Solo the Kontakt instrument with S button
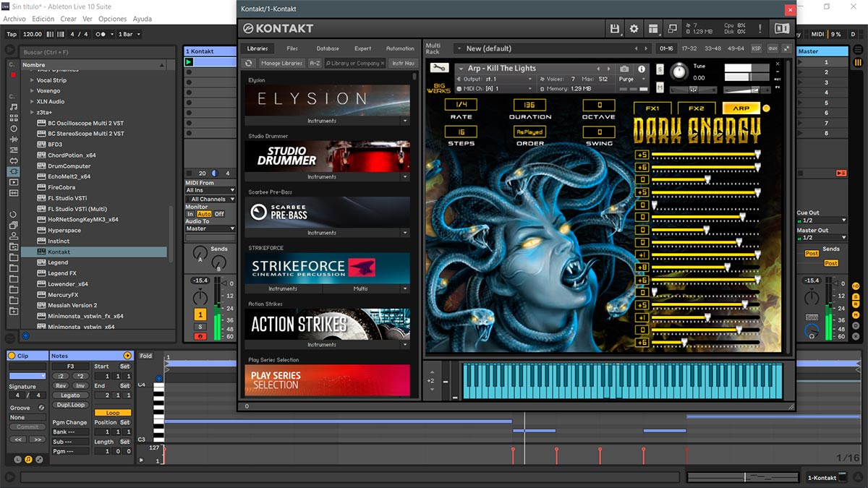The height and width of the screenshot is (488, 868). [660, 69]
